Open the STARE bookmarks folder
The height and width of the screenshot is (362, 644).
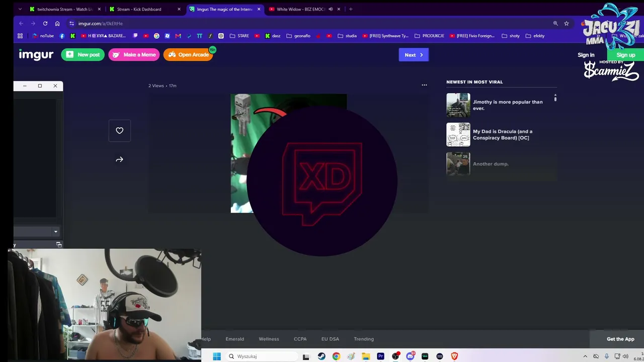point(239,36)
